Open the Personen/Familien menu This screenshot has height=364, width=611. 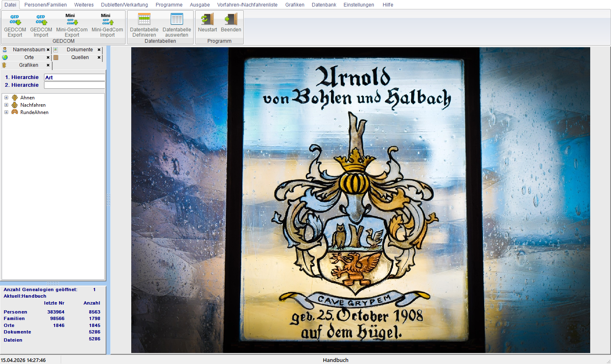pyautogui.click(x=45, y=5)
